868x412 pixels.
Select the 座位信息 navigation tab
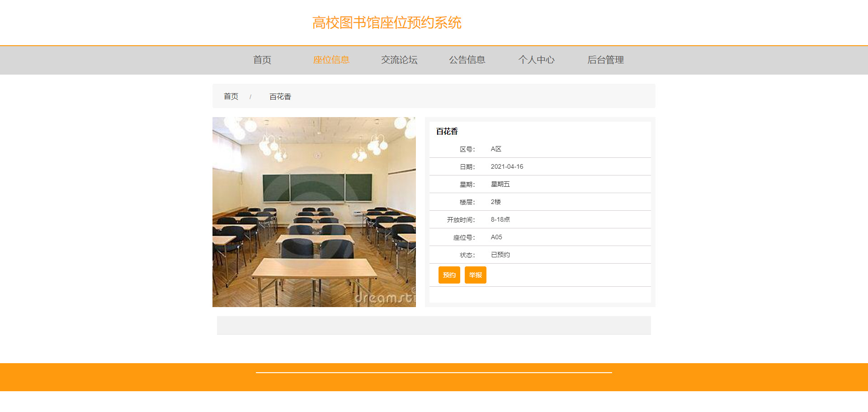pos(331,60)
